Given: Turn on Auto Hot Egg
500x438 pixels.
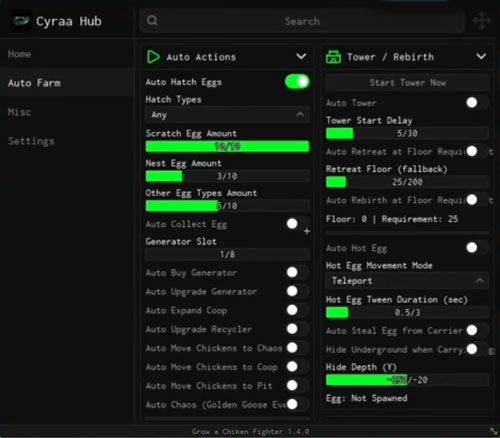Looking at the screenshot, I should pos(477,248).
